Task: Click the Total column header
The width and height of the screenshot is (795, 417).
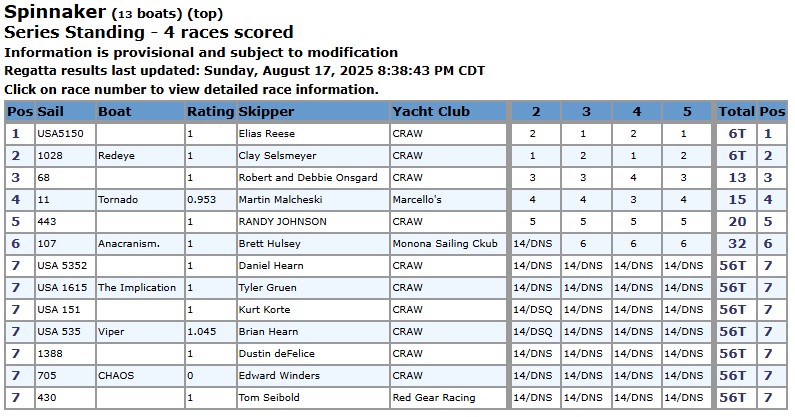Action: tap(737, 112)
